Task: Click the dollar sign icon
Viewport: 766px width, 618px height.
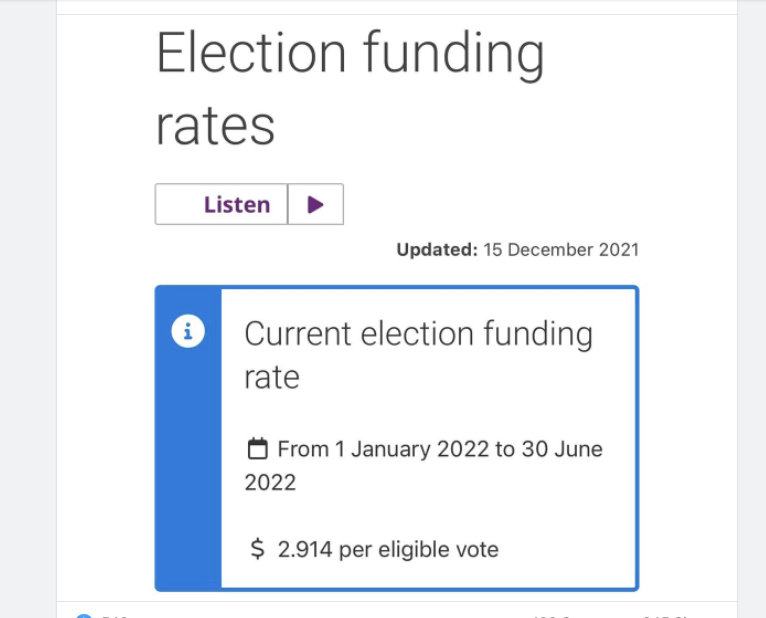Action: 257,549
